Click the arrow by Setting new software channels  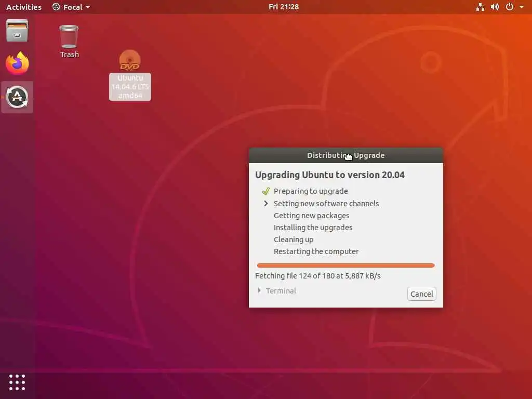pos(266,204)
